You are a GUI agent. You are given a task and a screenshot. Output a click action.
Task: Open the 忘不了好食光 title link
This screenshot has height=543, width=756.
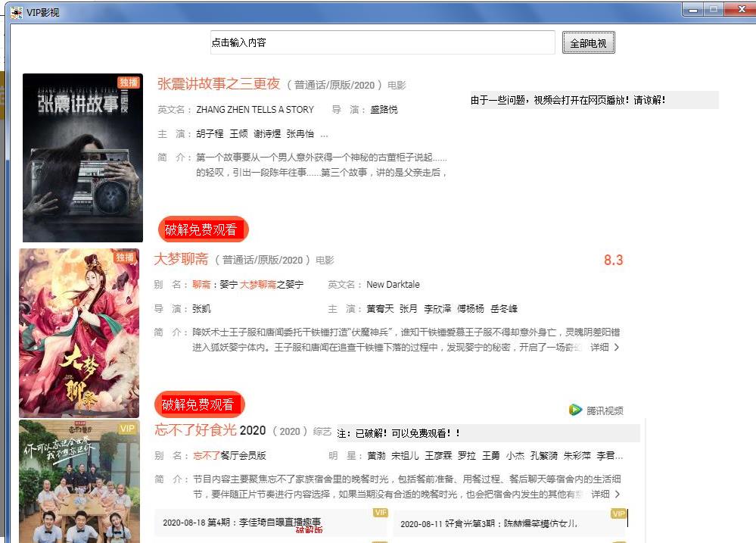pyautogui.click(x=210, y=429)
